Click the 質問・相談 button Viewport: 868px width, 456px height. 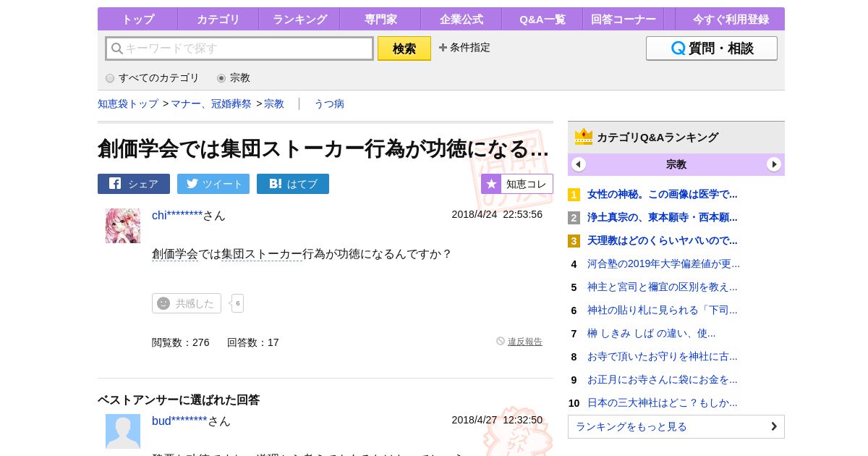712,48
